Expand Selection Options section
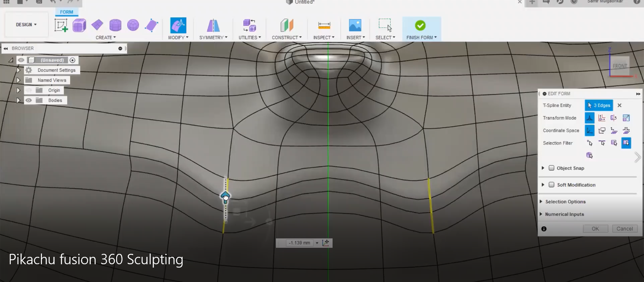This screenshot has width=644, height=282. pyautogui.click(x=541, y=202)
